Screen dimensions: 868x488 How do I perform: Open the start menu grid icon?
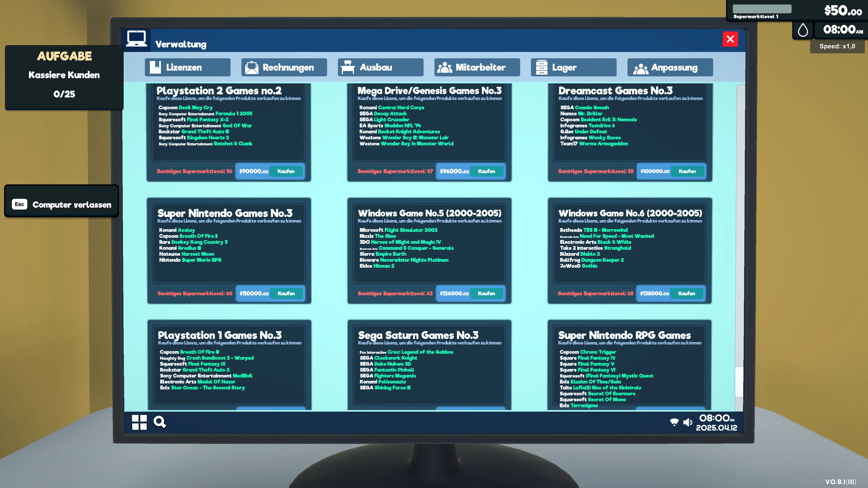pos(139,422)
